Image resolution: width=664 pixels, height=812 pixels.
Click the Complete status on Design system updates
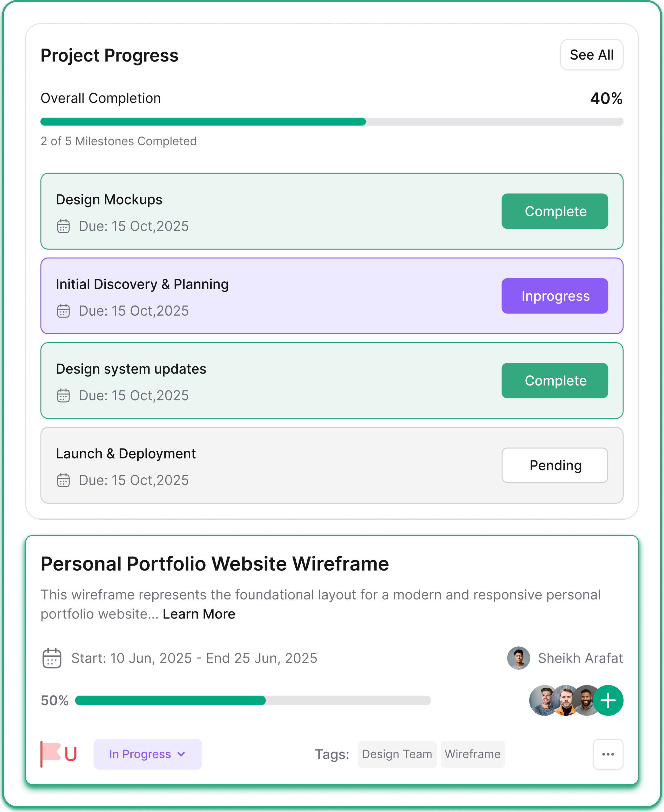[555, 380]
